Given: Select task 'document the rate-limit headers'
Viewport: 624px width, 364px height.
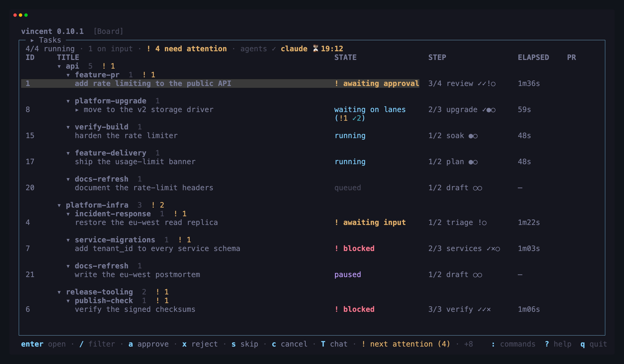Looking at the screenshot, I should click(144, 188).
